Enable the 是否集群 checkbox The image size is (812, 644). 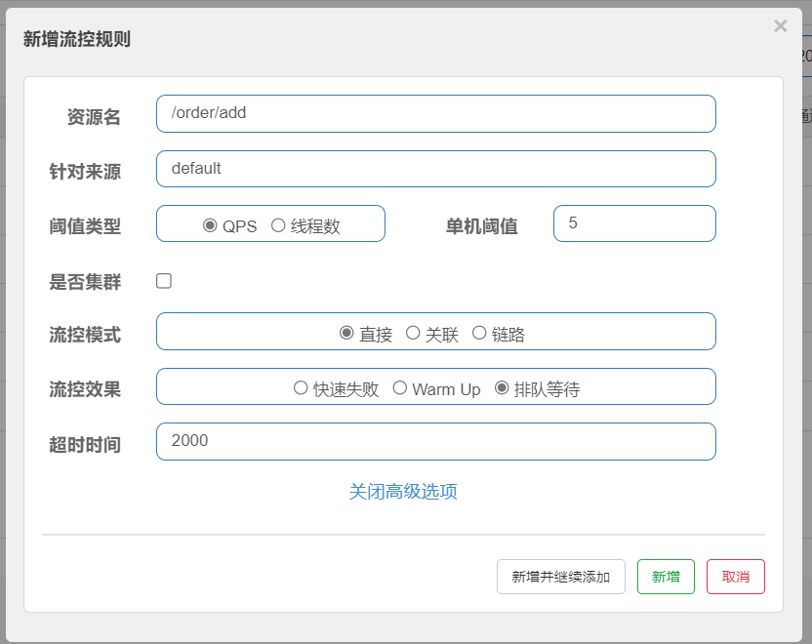click(x=164, y=281)
